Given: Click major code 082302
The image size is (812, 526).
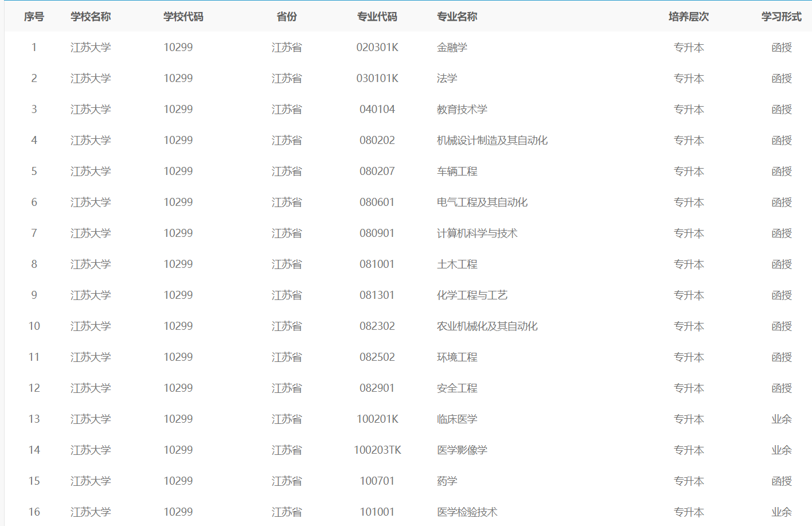Looking at the screenshot, I should point(377,326).
